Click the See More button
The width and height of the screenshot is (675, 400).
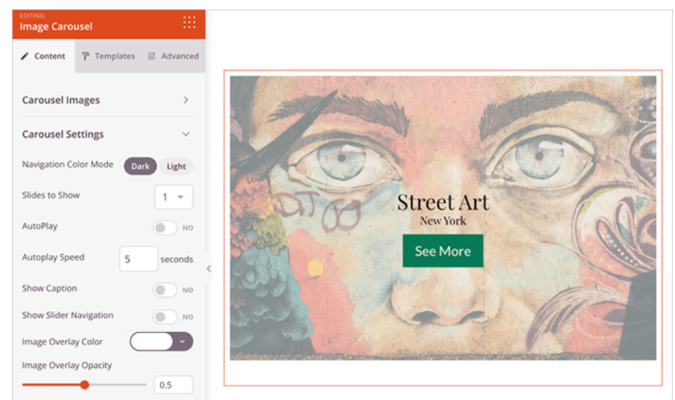[x=442, y=251]
